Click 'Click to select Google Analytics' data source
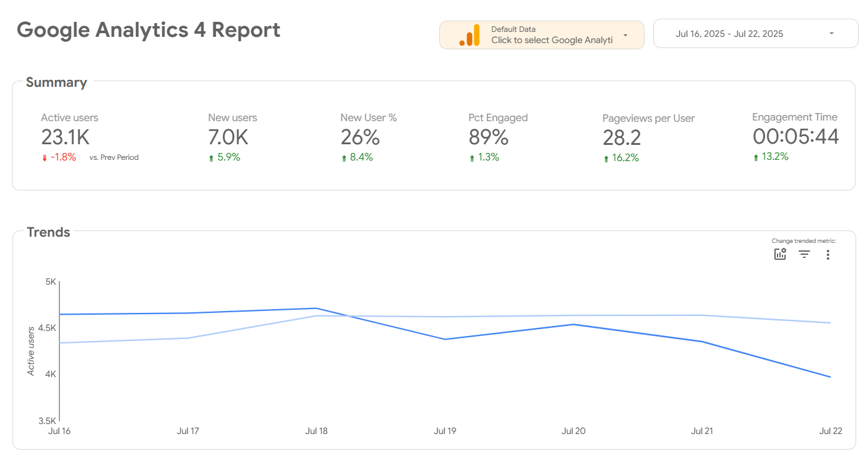The image size is (868, 474). click(x=552, y=40)
